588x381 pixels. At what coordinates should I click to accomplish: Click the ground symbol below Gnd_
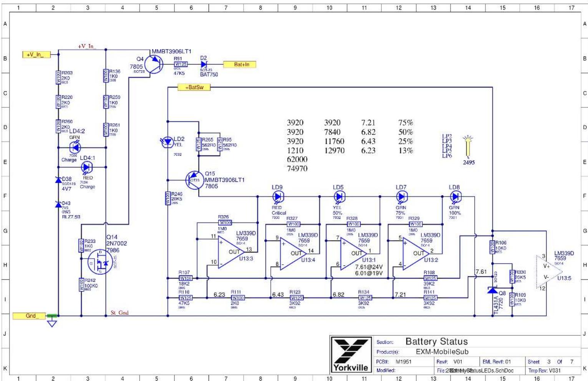pyautogui.click(x=52, y=323)
